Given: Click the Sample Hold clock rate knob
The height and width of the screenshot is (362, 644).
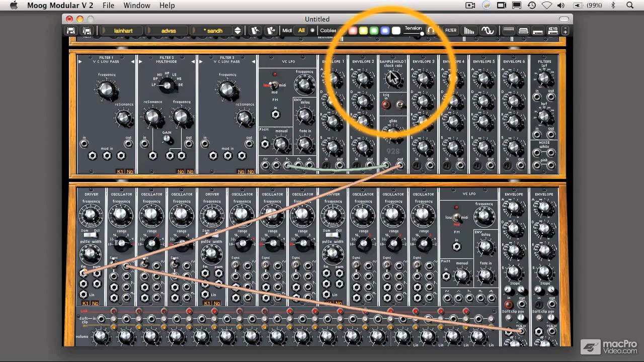Looking at the screenshot, I should tap(393, 78).
